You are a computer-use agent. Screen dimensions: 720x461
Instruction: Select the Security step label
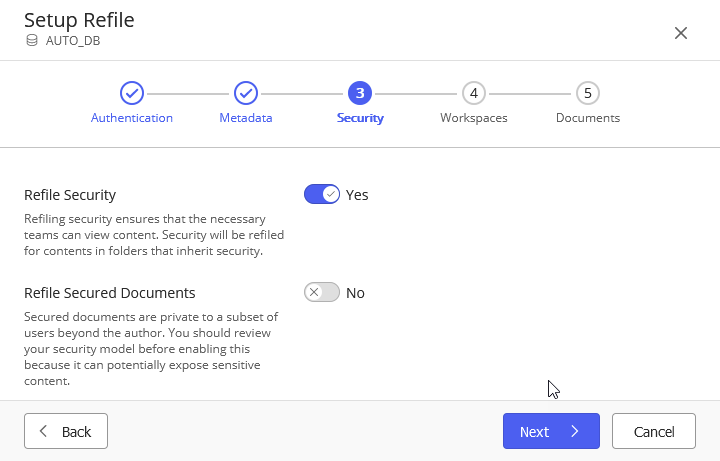tap(360, 118)
